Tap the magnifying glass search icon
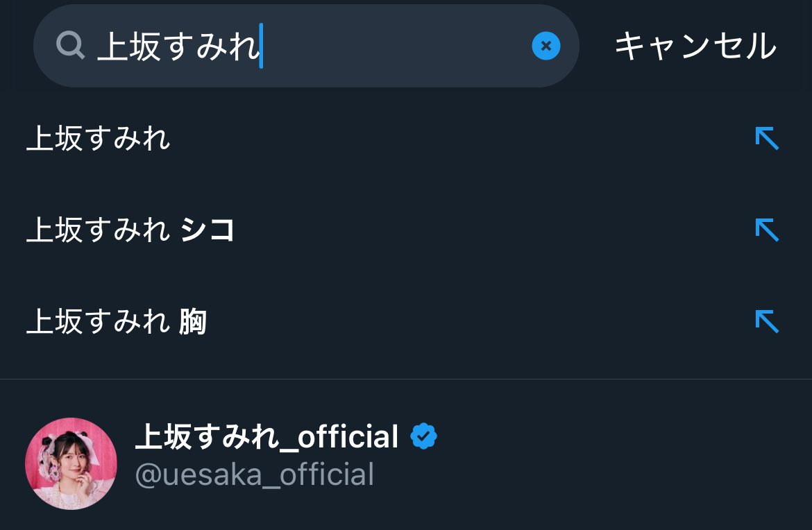 (x=70, y=45)
